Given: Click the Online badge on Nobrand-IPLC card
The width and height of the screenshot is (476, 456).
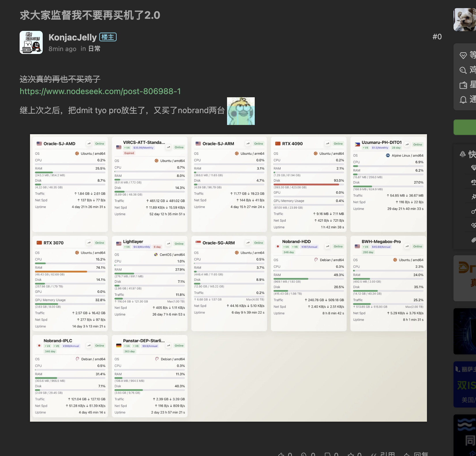Looking at the screenshot, I should [x=100, y=346].
